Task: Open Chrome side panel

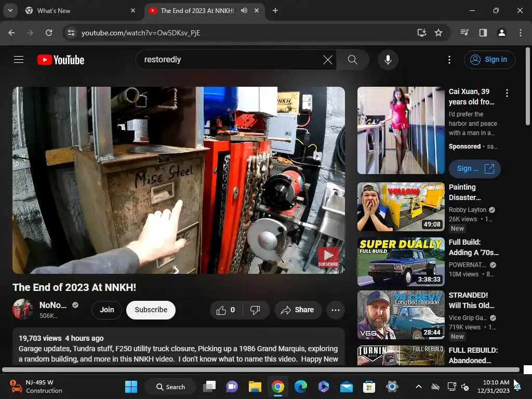Action: pos(483,33)
